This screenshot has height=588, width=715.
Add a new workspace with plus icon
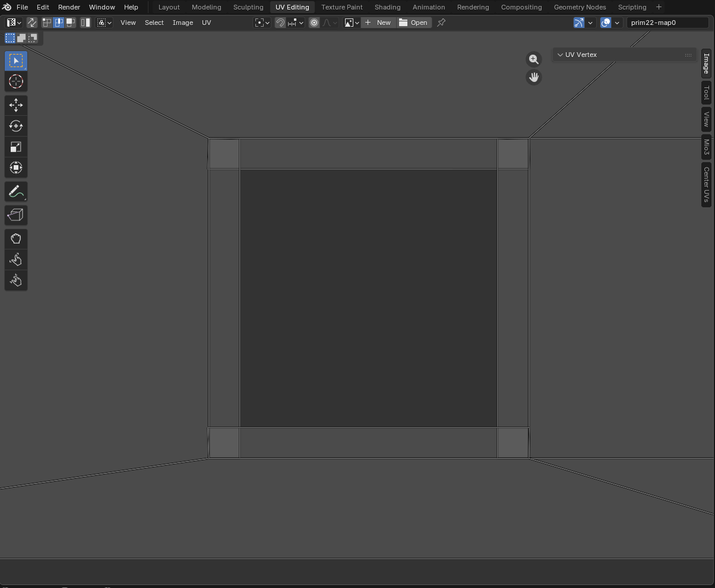[659, 7]
